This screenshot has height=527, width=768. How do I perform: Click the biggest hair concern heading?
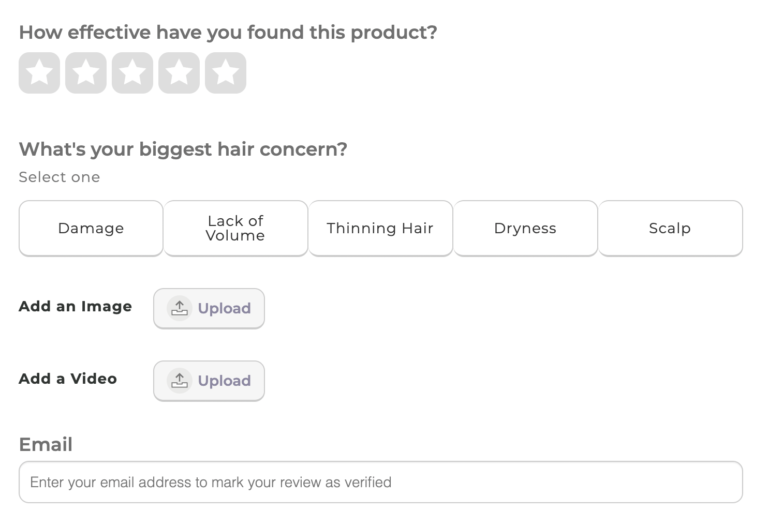pyautogui.click(x=183, y=149)
